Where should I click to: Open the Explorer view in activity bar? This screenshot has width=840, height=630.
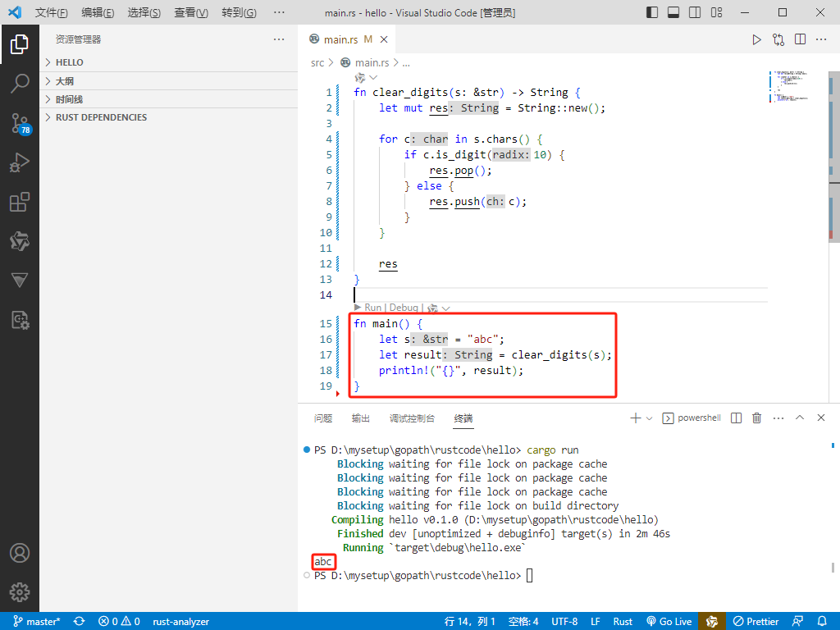tap(20, 44)
